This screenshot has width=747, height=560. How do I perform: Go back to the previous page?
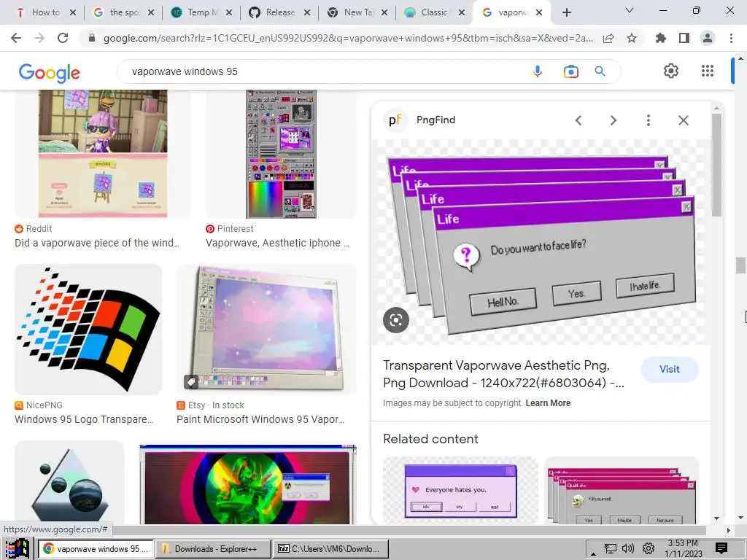pos(16,38)
